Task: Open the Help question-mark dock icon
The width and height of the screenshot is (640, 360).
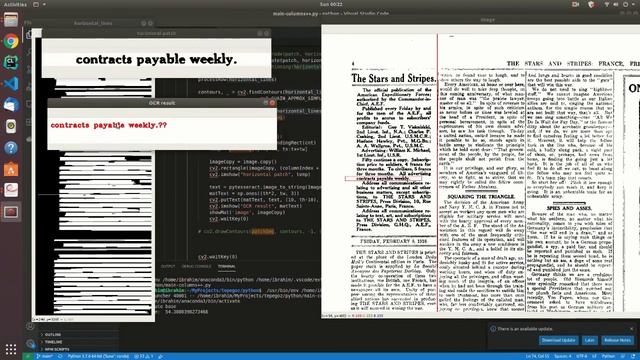Action: tap(11, 148)
